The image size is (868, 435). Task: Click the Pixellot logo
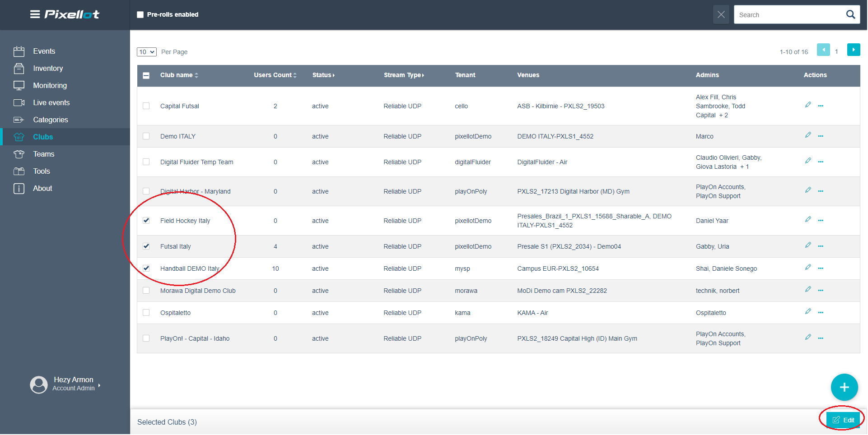pyautogui.click(x=72, y=14)
